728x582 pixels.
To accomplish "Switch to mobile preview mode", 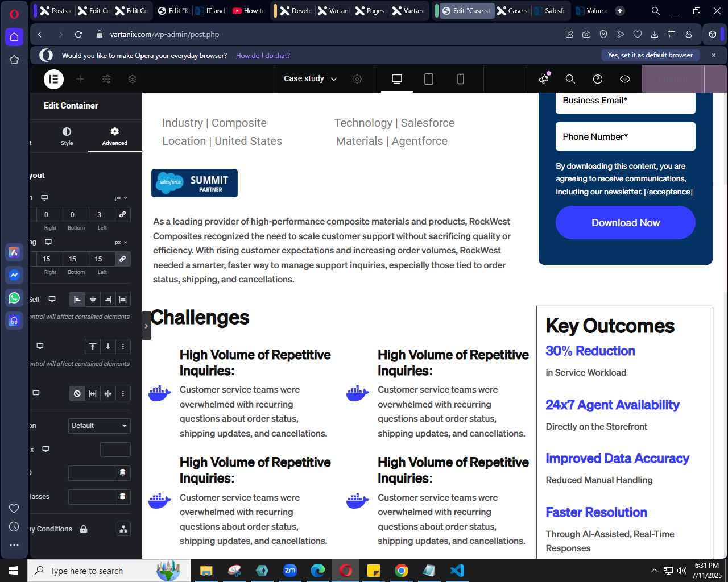I will coord(461,79).
